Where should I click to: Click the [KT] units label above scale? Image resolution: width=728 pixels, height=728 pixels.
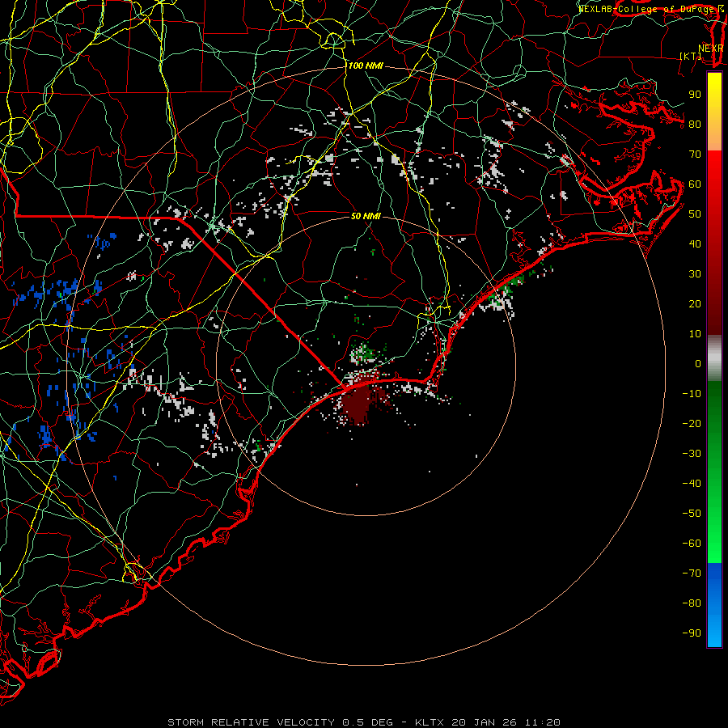pyautogui.click(x=691, y=56)
